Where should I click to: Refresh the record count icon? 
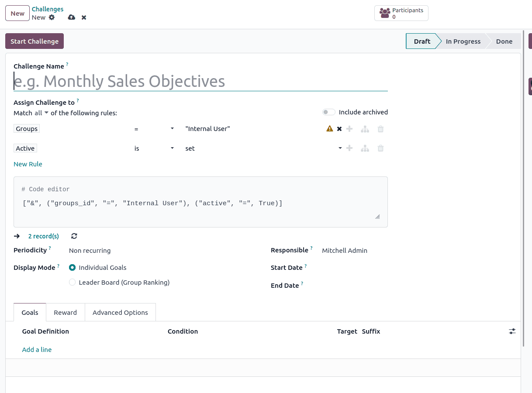[74, 236]
